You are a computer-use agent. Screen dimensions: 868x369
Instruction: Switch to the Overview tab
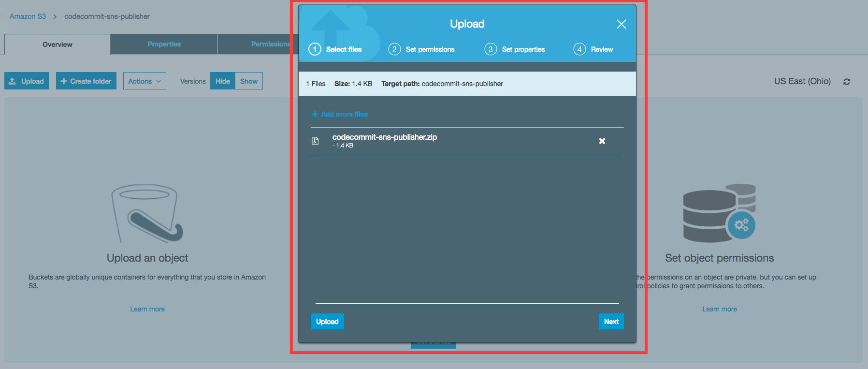[x=58, y=44]
